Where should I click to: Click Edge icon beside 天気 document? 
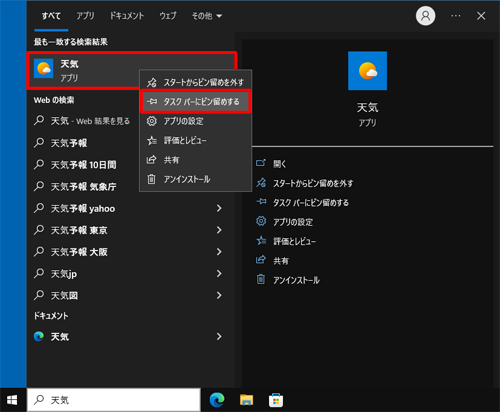(39, 337)
